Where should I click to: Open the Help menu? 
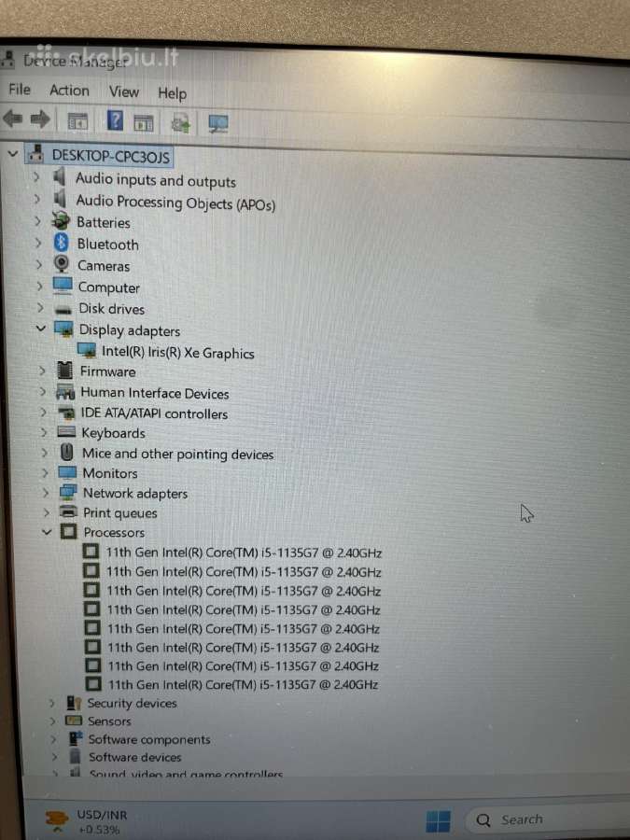[172, 93]
